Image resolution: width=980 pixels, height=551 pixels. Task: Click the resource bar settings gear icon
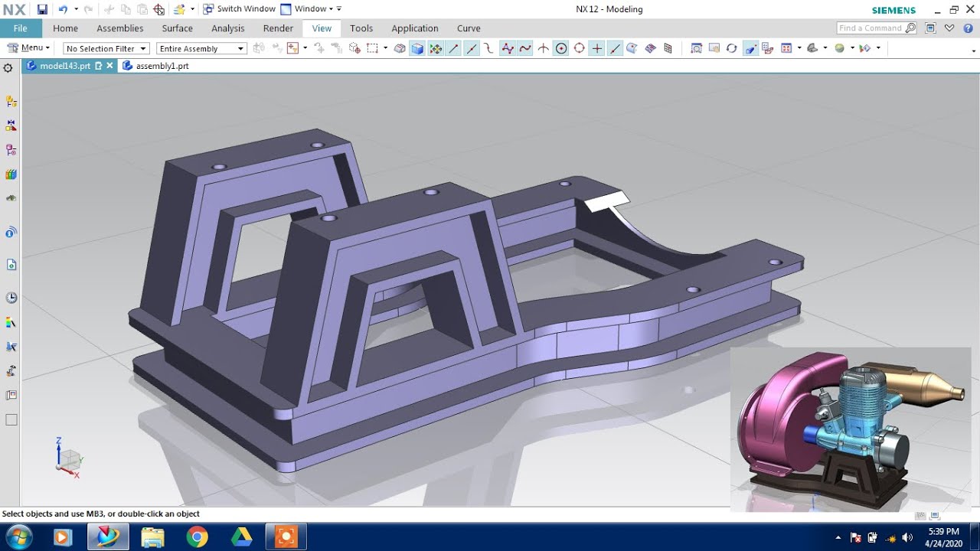[8, 68]
